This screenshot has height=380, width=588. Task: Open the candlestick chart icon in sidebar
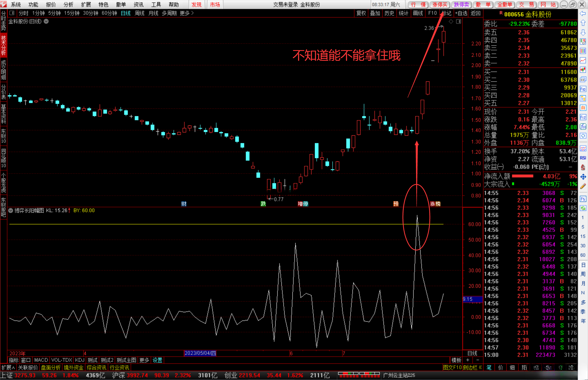pos(583,70)
